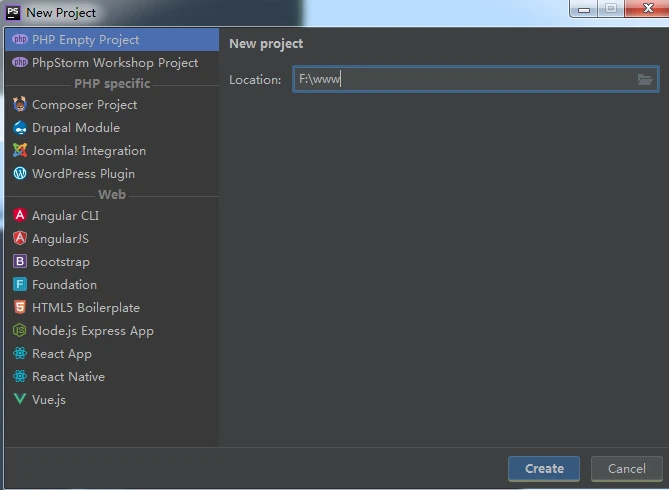Click the PHP Empty Project icon
Image resolution: width=669 pixels, height=490 pixels.
coord(20,40)
